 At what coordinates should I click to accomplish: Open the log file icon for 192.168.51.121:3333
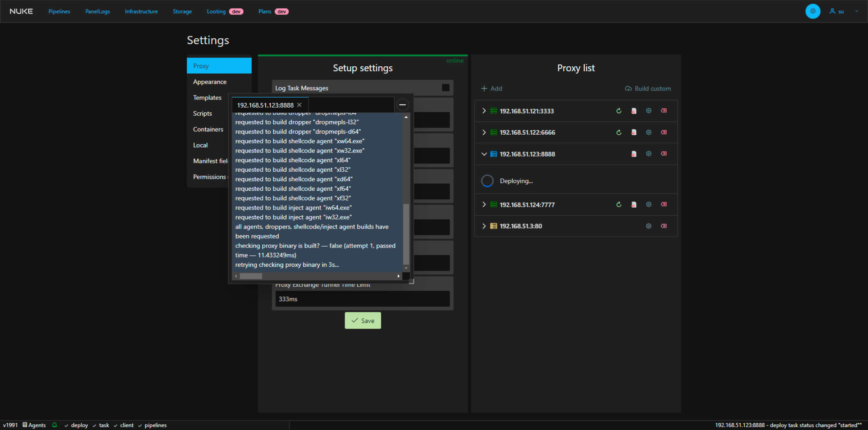click(x=634, y=111)
